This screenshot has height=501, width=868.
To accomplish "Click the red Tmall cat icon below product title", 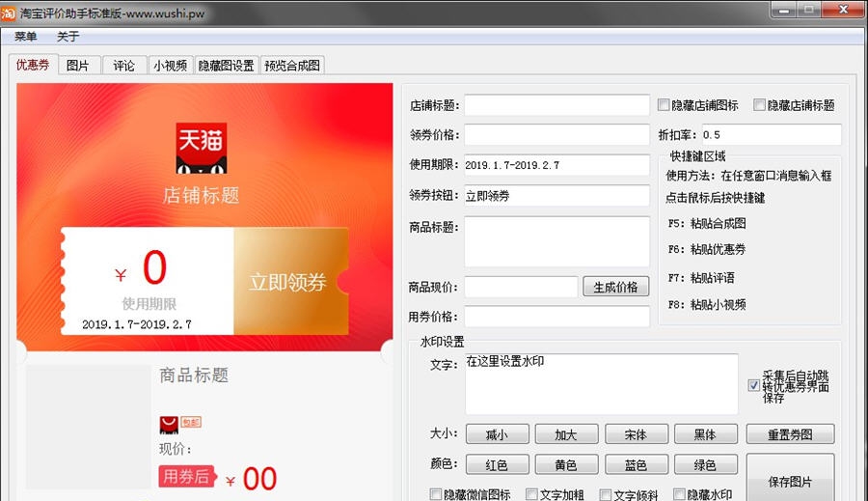I will pos(169,425).
